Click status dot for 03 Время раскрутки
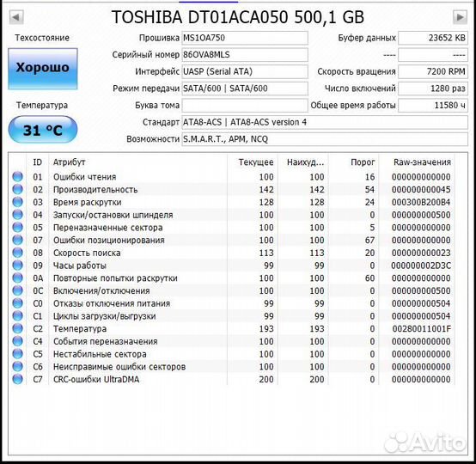Viewport: 476px width, 464px height. 17,202
